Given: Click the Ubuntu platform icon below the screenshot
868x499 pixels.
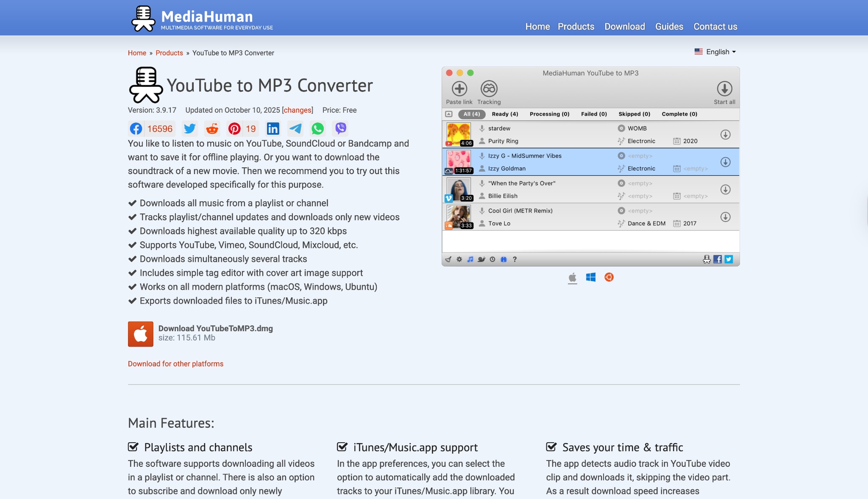Looking at the screenshot, I should 609,277.
